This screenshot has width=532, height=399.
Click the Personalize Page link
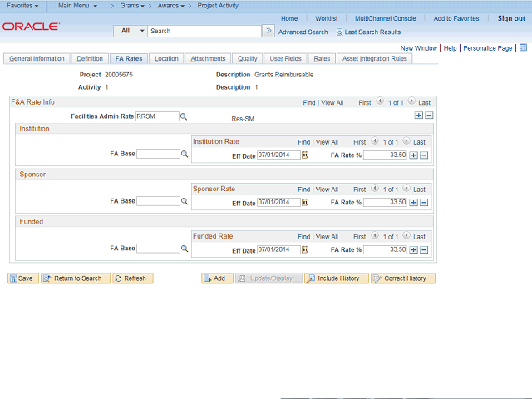pyautogui.click(x=488, y=48)
